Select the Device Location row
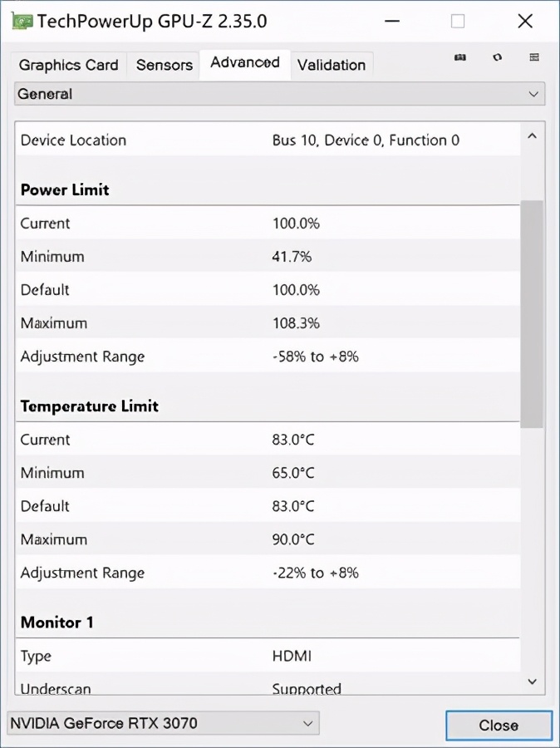The height and width of the screenshot is (748, 560). point(268,140)
